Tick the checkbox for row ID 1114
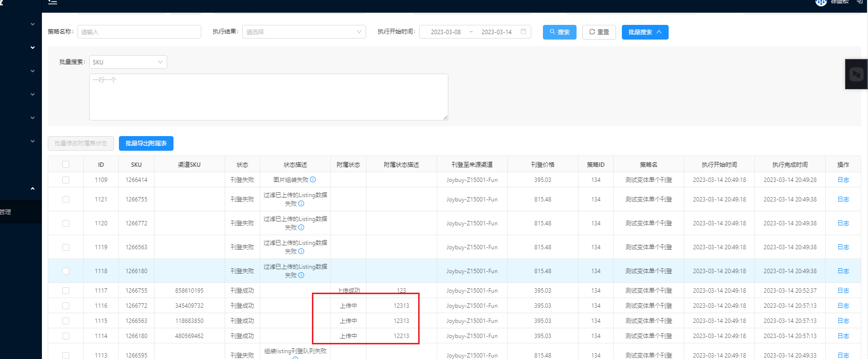 66,336
